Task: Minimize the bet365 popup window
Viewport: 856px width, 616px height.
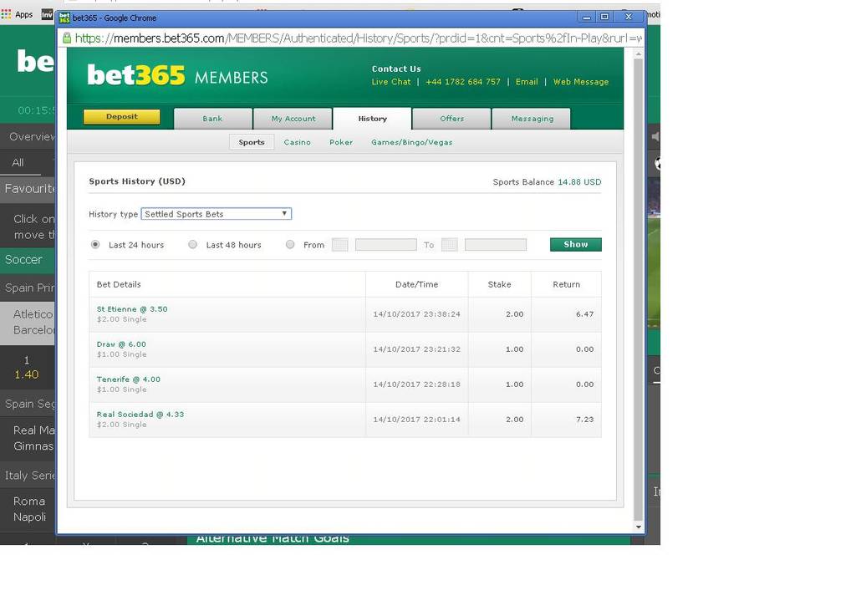Action: click(x=586, y=17)
